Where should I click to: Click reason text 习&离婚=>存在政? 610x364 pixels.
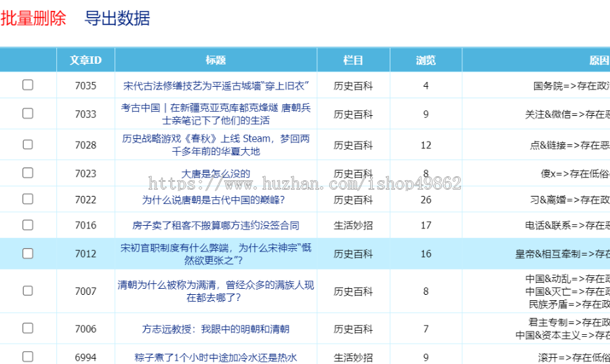(570, 199)
